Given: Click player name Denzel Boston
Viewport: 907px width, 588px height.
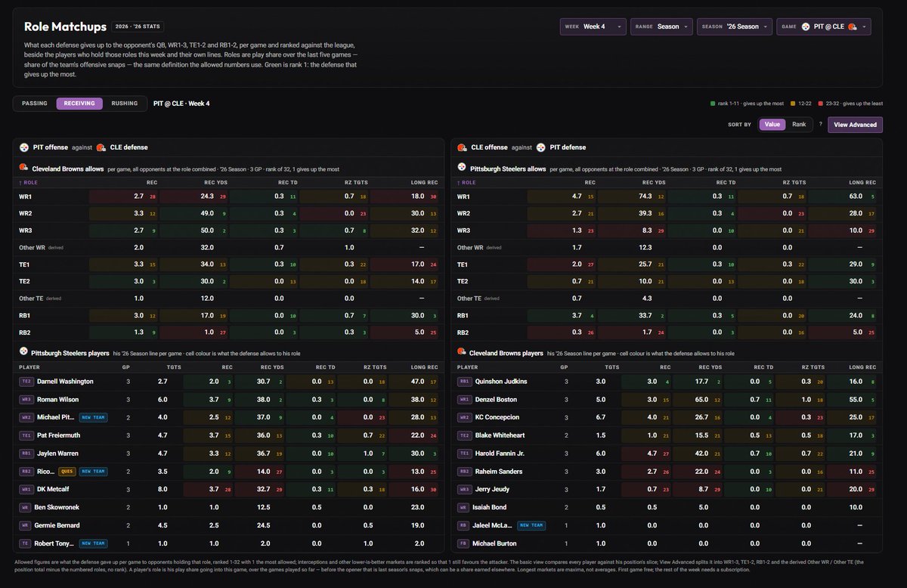Looking at the screenshot, I should [497, 400].
